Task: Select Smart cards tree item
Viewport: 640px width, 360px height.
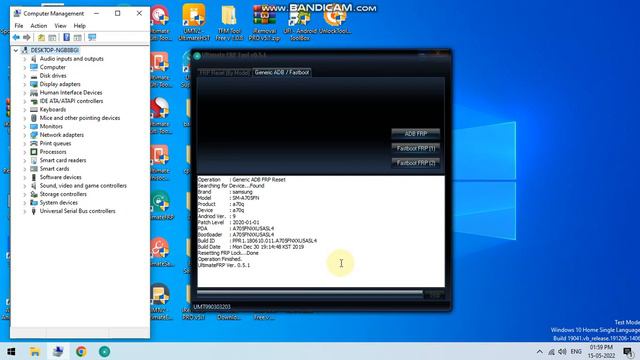Action: (x=54, y=169)
